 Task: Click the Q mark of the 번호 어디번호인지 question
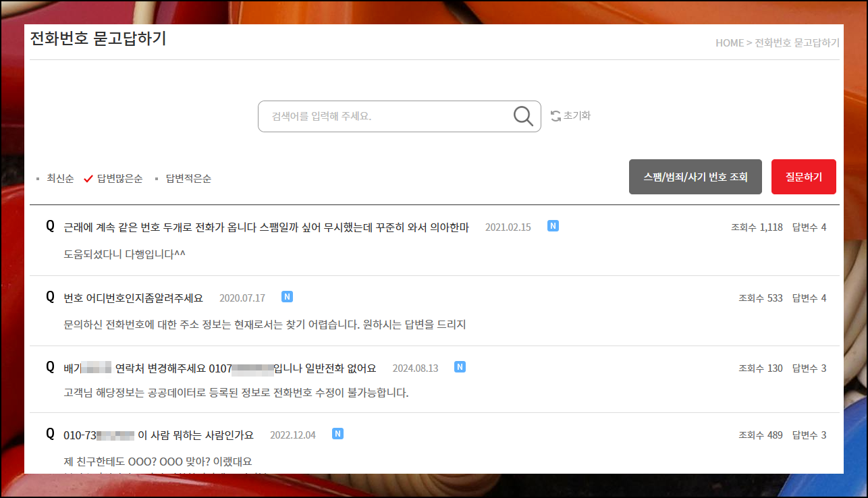(x=50, y=296)
